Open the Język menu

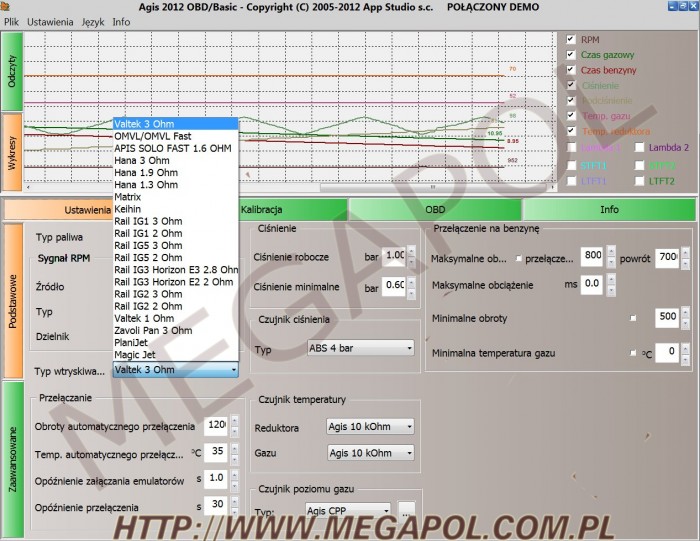pos(93,21)
